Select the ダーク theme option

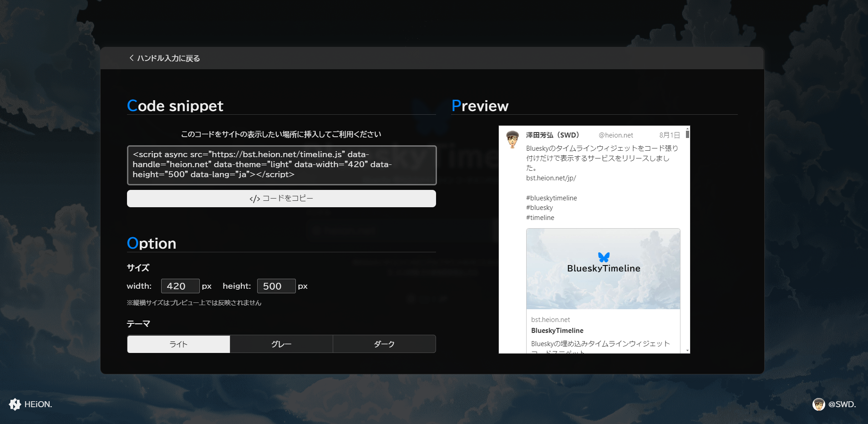pyautogui.click(x=385, y=344)
